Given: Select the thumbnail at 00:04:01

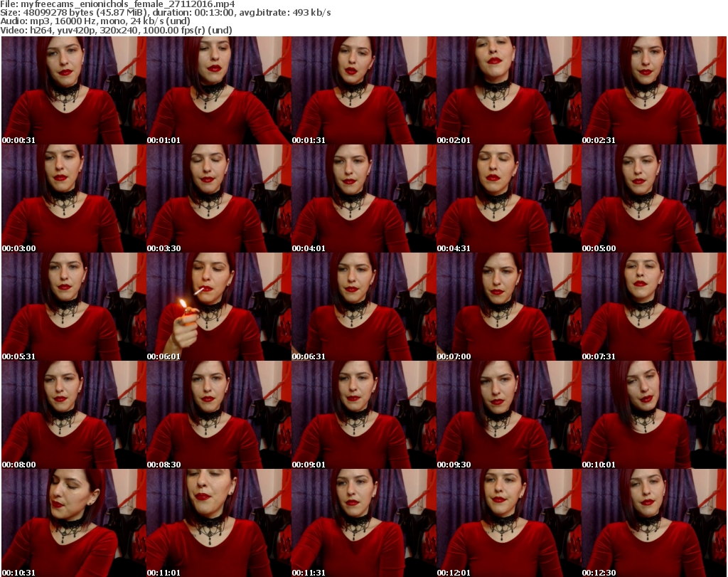Looking at the screenshot, I should (x=363, y=198).
